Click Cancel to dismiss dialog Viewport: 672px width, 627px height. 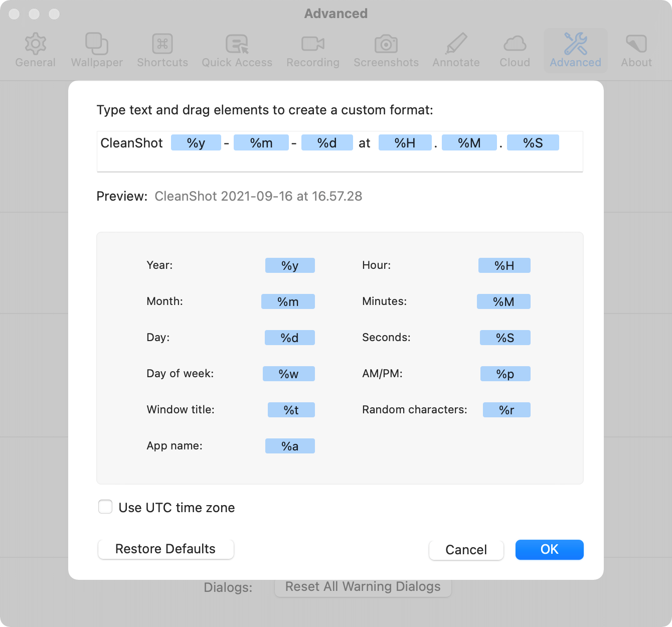[x=466, y=550]
